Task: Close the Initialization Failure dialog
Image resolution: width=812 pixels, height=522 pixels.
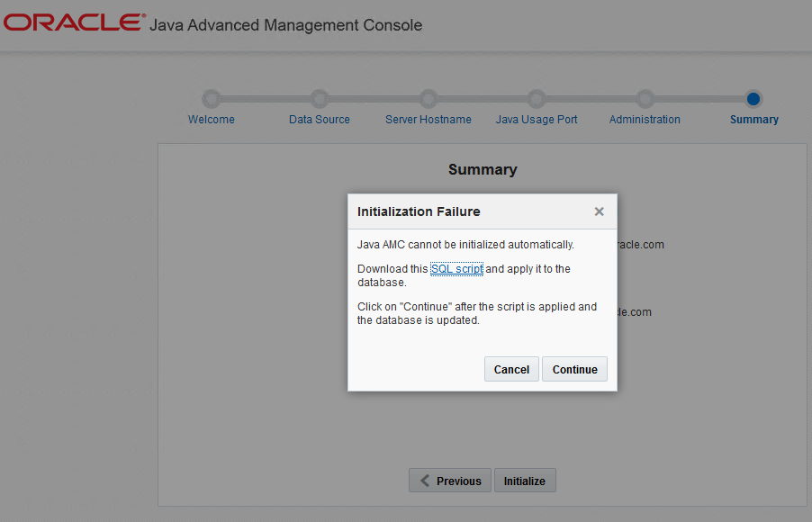Action: pos(600,211)
